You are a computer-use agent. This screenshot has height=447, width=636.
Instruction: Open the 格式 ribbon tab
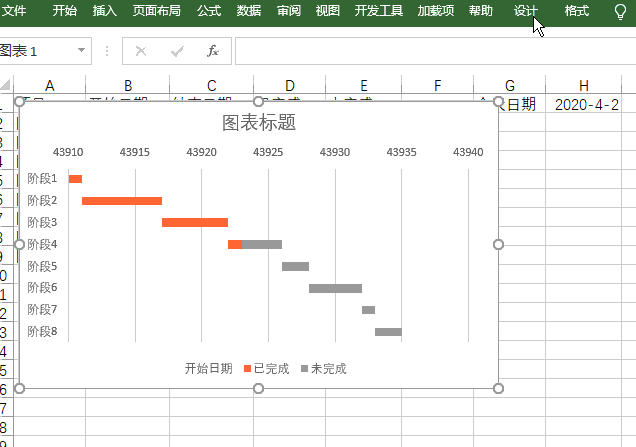tap(577, 11)
